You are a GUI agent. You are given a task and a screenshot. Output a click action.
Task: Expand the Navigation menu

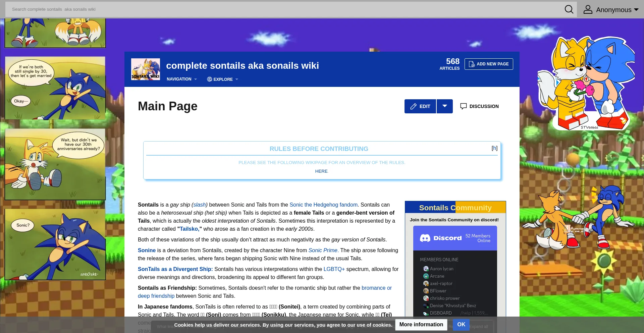click(x=181, y=79)
